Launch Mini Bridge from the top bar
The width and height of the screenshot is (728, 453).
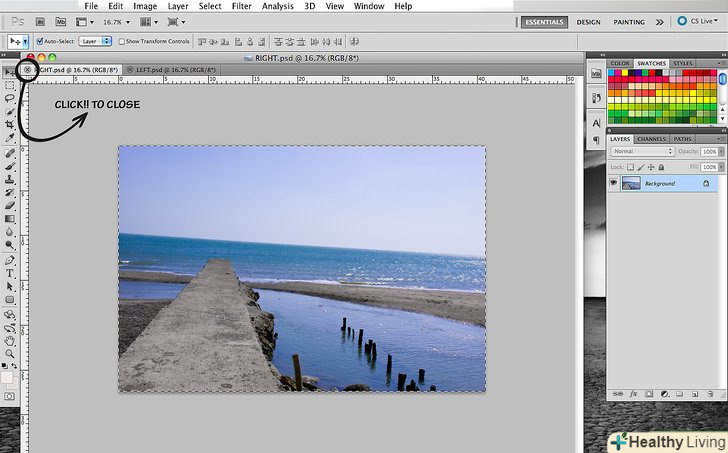point(62,20)
